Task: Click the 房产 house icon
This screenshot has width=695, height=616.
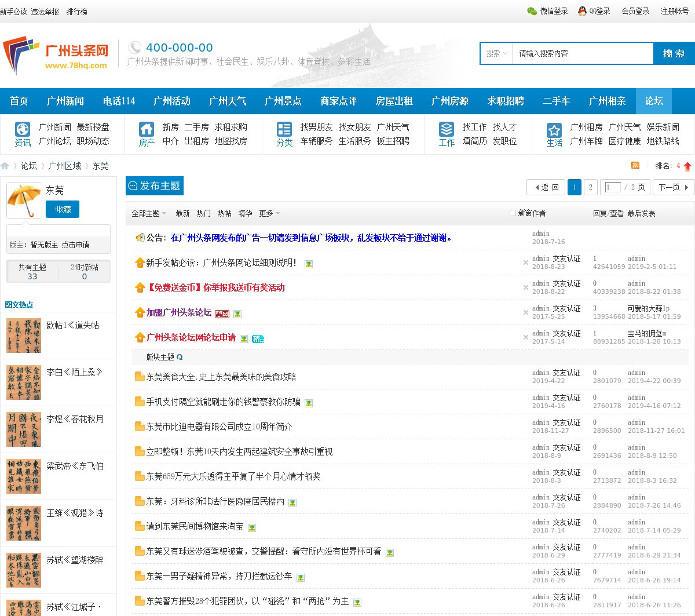Action: (x=147, y=129)
